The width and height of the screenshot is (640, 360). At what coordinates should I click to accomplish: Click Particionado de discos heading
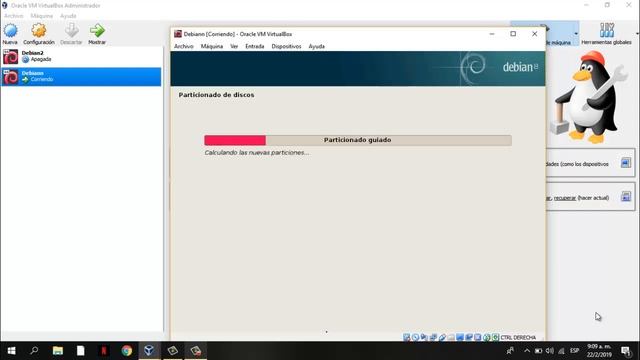(x=216, y=95)
